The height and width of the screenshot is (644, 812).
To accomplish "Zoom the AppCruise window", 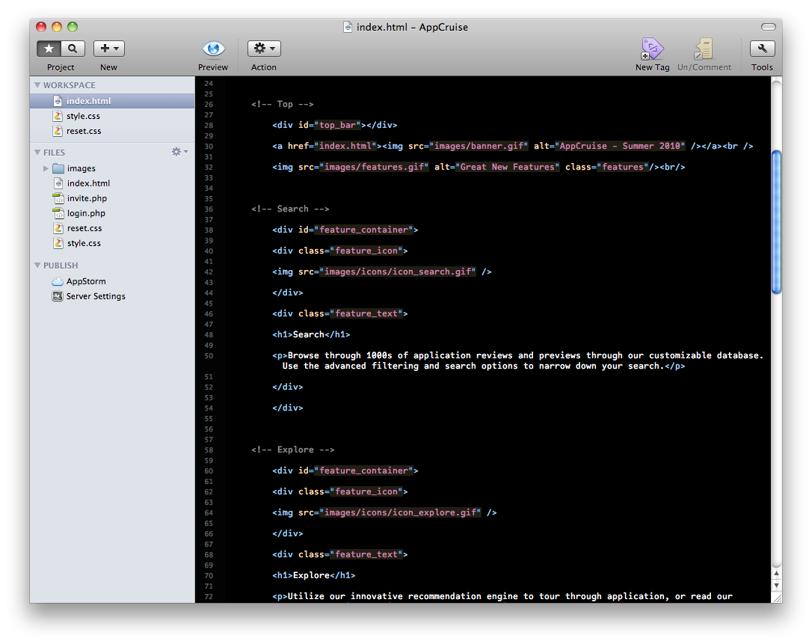I will (73, 27).
